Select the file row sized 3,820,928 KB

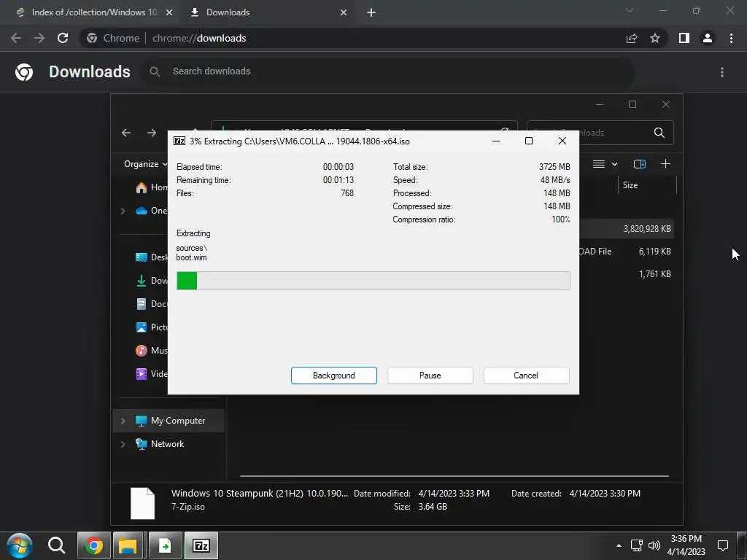(627, 229)
